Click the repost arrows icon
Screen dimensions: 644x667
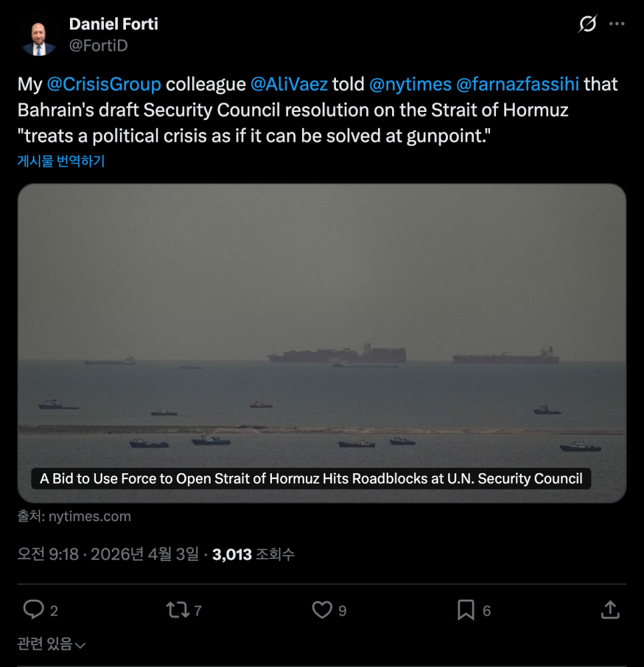tap(178, 610)
